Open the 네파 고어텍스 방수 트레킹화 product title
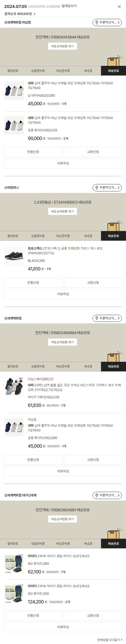126x644 pixels. point(74,388)
